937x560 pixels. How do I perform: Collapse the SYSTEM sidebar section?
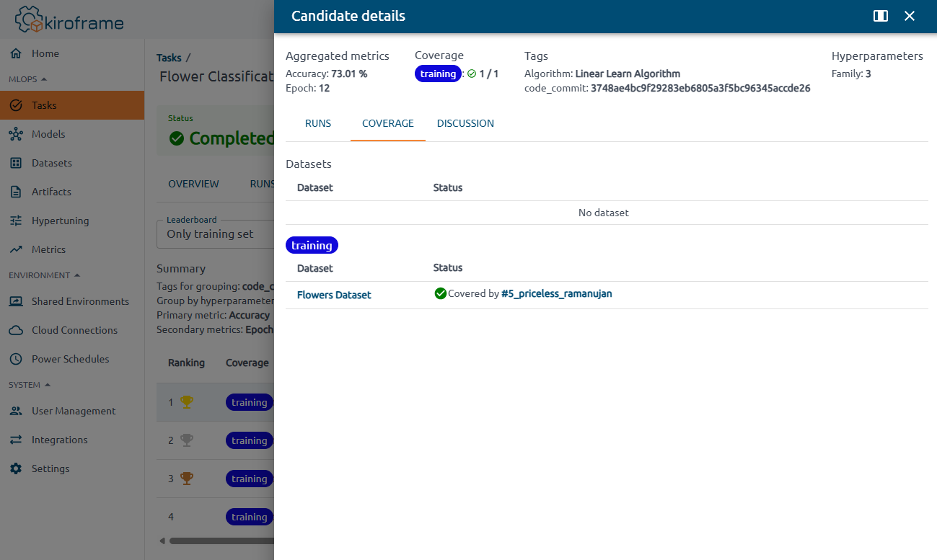[x=48, y=385]
